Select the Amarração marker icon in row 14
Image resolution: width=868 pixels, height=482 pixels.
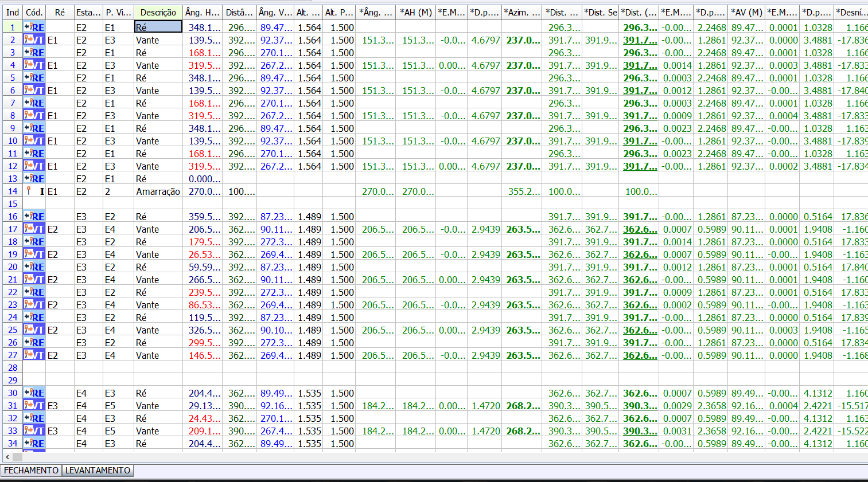pyautogui.click(x=29, y=191)
